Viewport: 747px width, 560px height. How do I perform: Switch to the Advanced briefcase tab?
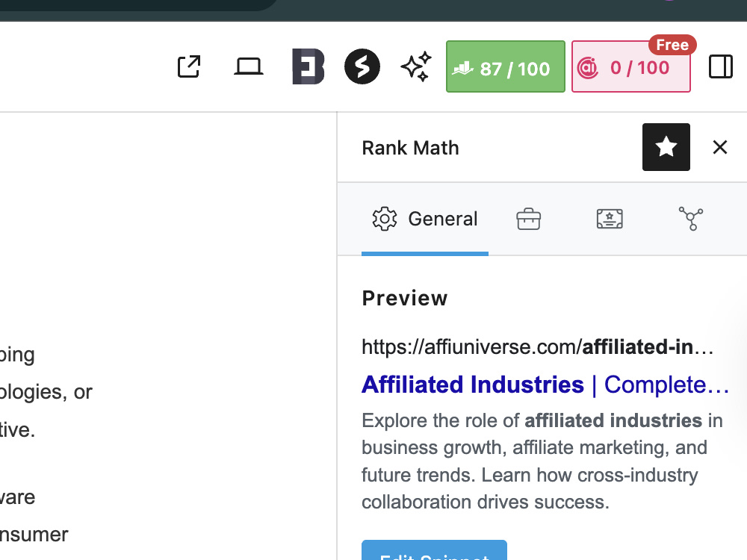(x=528, y=219)
